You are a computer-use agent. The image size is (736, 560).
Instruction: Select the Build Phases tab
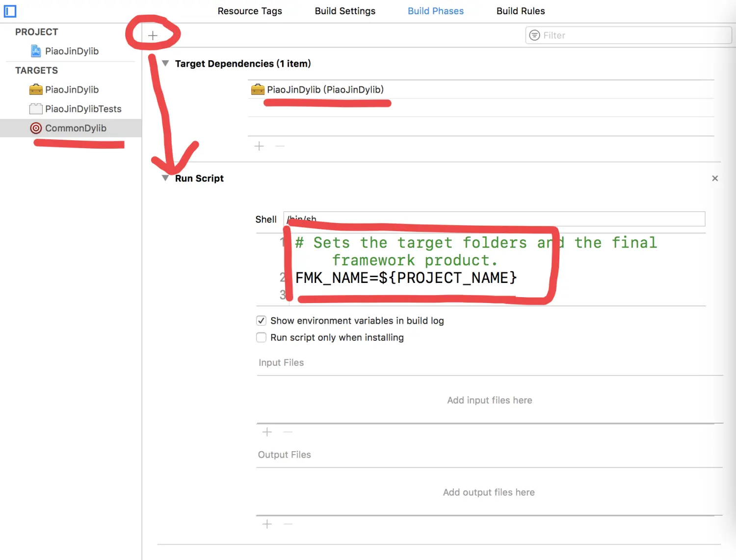tap(436, 11)
